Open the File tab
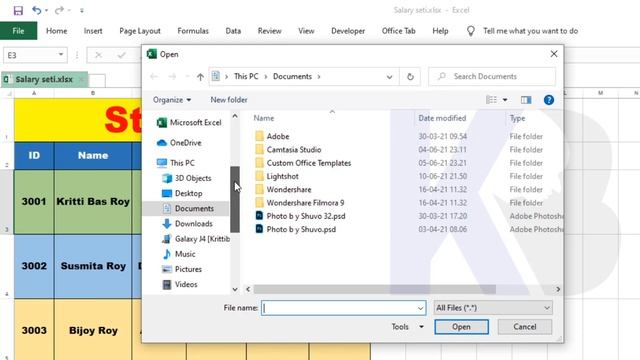 pyautogui.click(x=18, y=31)
